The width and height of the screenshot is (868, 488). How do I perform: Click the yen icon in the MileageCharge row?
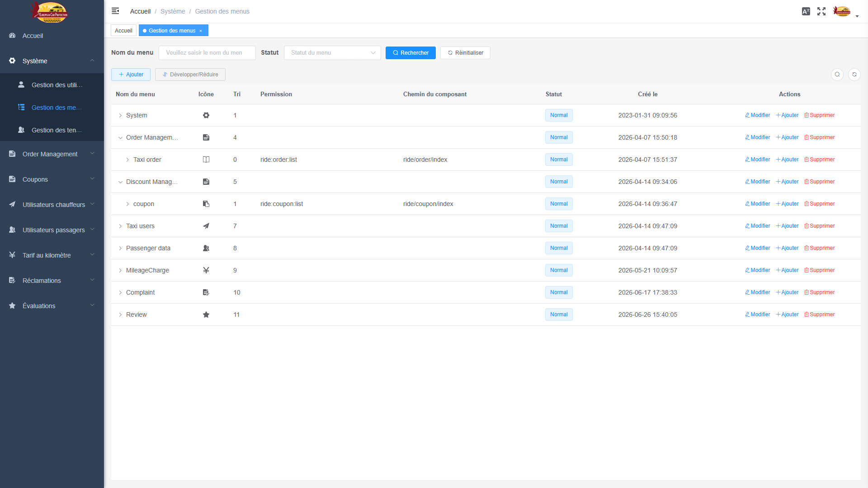pos(206,270)
